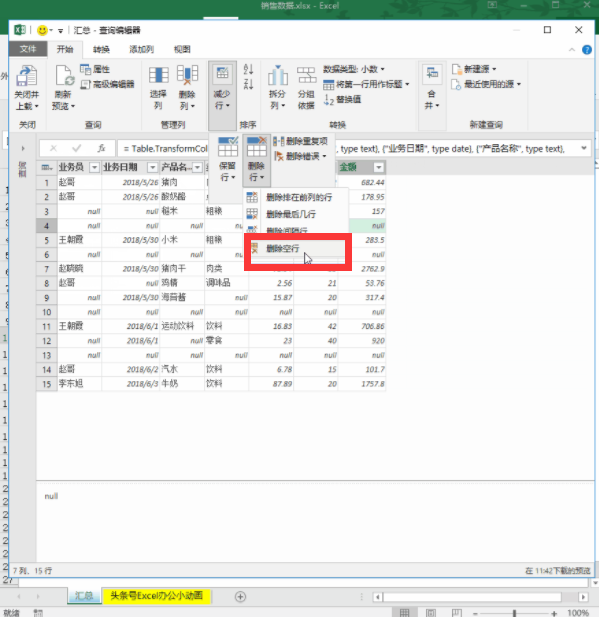599x618 pixels.
Task: Click Merge (合并) icon
Action: [432, 74]
